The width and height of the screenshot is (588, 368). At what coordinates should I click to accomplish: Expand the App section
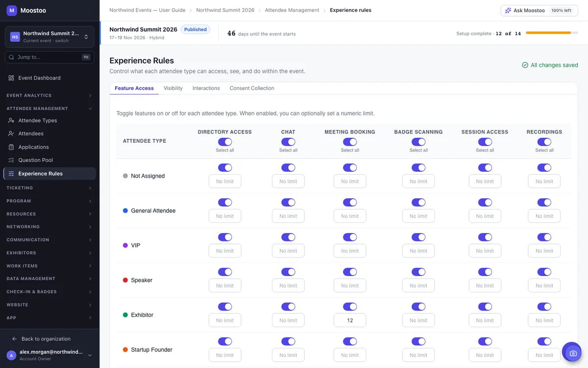(x=49, y=318)
